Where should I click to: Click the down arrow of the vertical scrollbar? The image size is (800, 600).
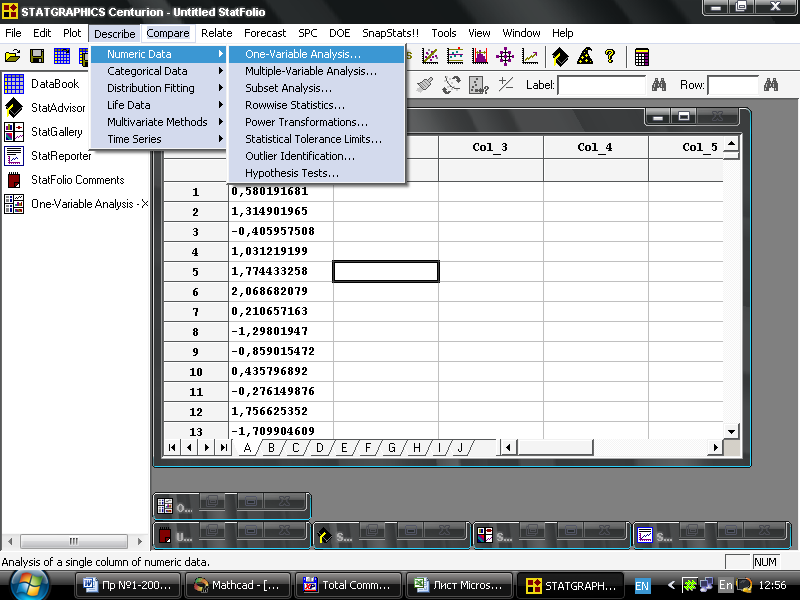(x=731, y=431)
